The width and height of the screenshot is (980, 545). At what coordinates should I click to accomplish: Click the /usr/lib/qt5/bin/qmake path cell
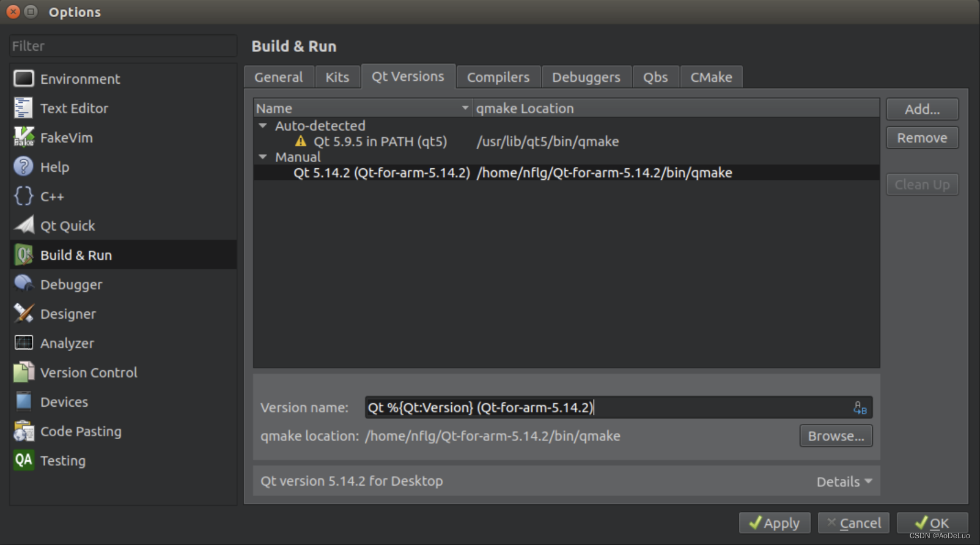pos(547,141)
